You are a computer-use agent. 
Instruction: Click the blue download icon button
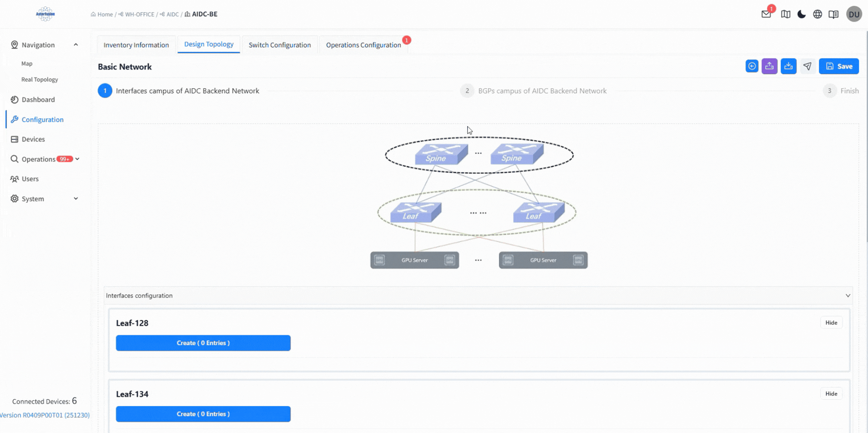pyautogui.click(x=788, y=66)
